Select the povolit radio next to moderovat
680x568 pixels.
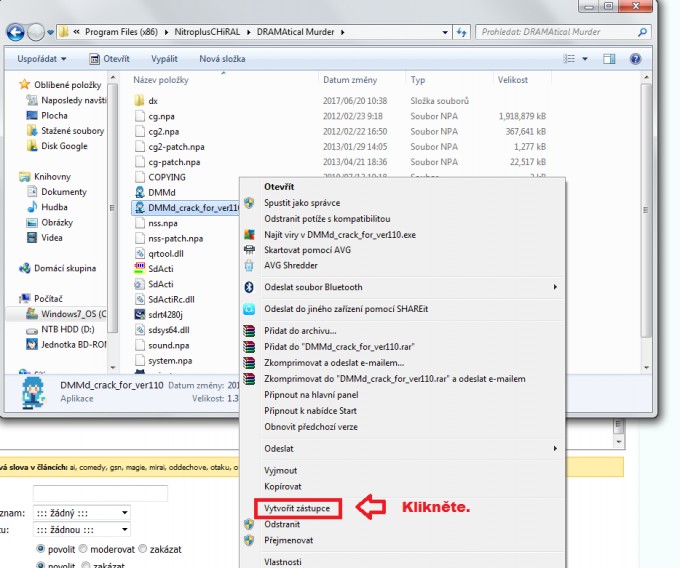(41, 549)
